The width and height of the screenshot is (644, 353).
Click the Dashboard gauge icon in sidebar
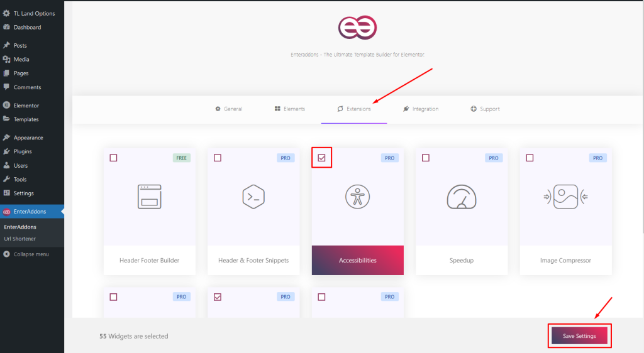click(6, 27)
